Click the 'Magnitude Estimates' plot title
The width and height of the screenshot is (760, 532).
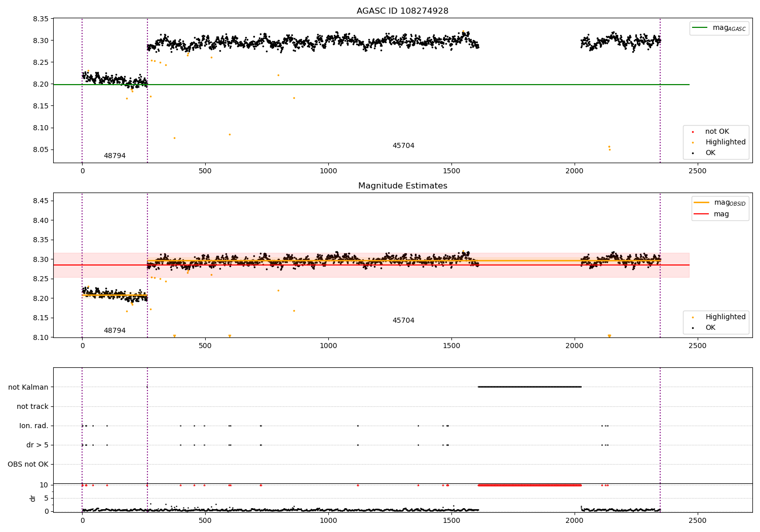(402, 186)
